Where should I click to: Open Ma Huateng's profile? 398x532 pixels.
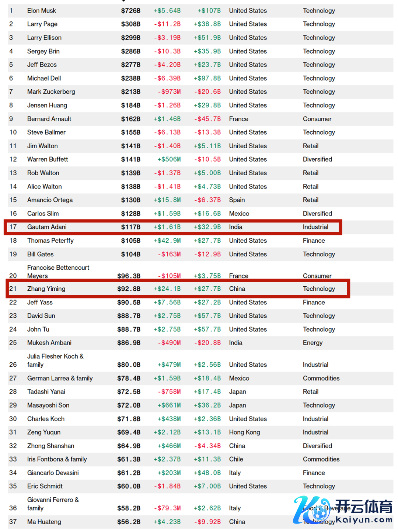point(44,522)
